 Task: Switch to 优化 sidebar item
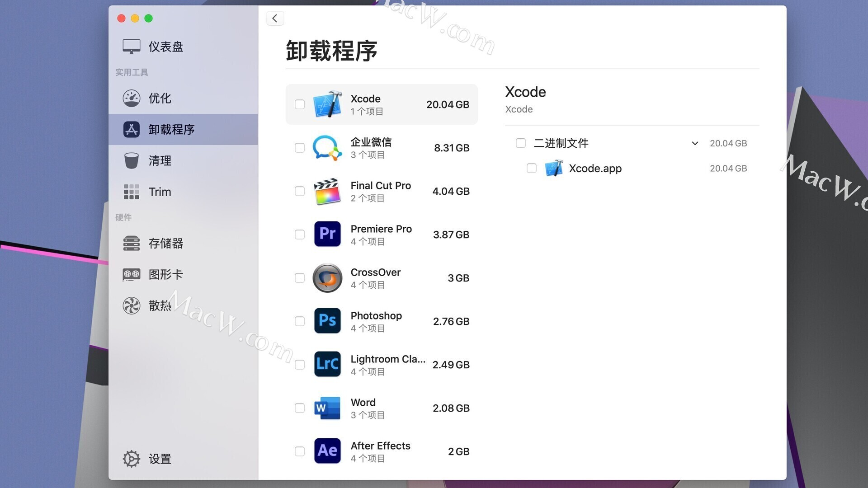[x=183, y=98]
